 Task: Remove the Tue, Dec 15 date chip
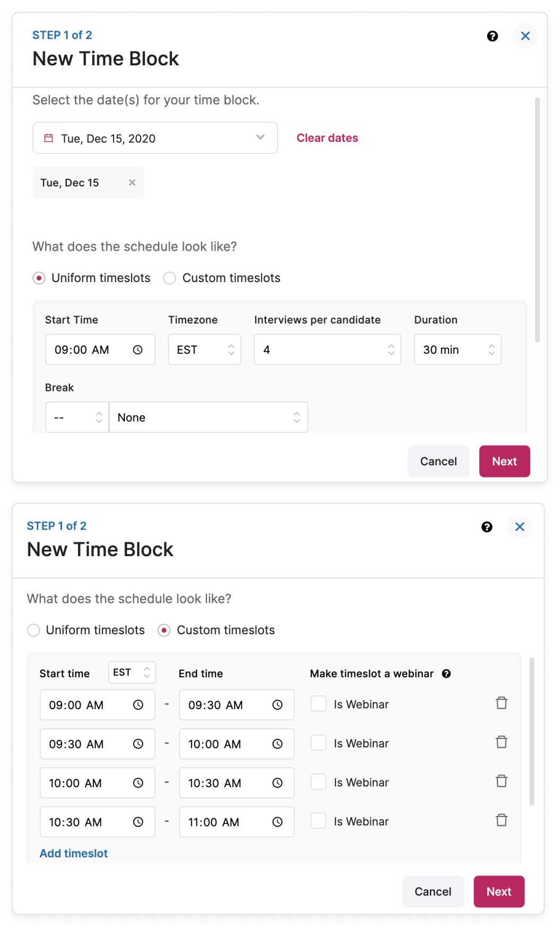132,183
